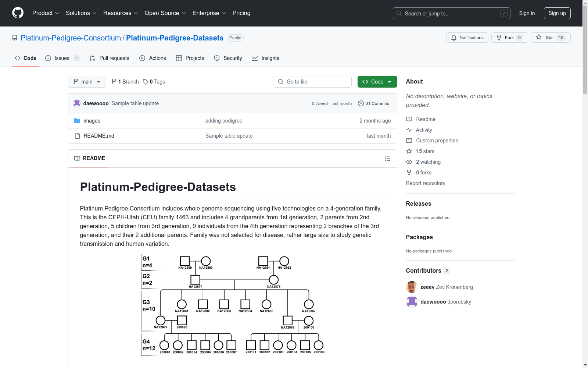Switch to the Insights tab
The width and height of the screenshot is (588, 368).
(265, 58)
